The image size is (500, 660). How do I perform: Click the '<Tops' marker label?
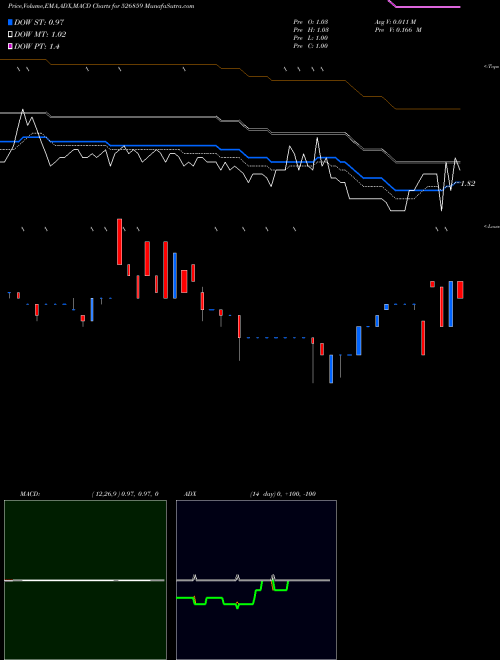click(x=492, y=67)
